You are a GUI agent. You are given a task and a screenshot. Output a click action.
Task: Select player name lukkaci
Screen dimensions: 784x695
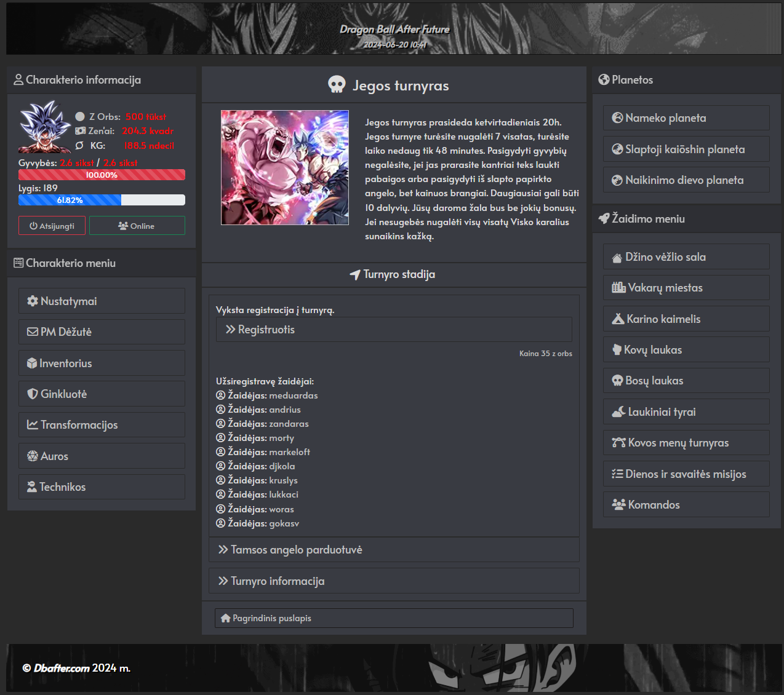284,494
